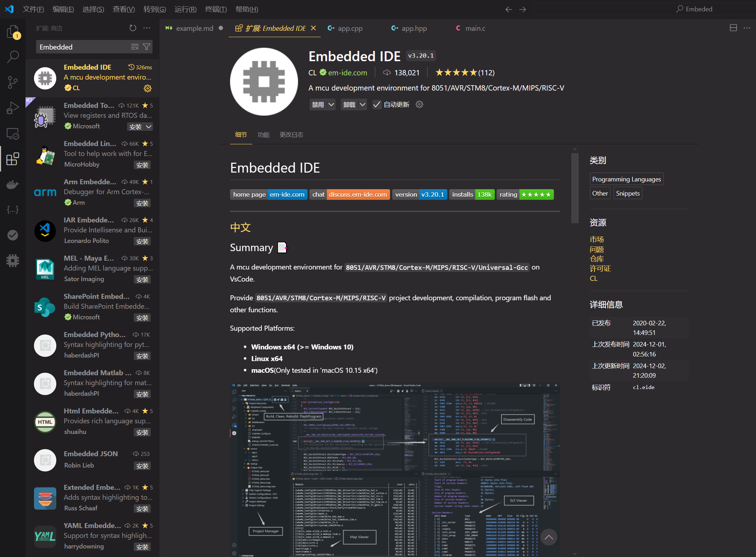Select the Extensions view icon
756x557 pixels.
[13, 159]
